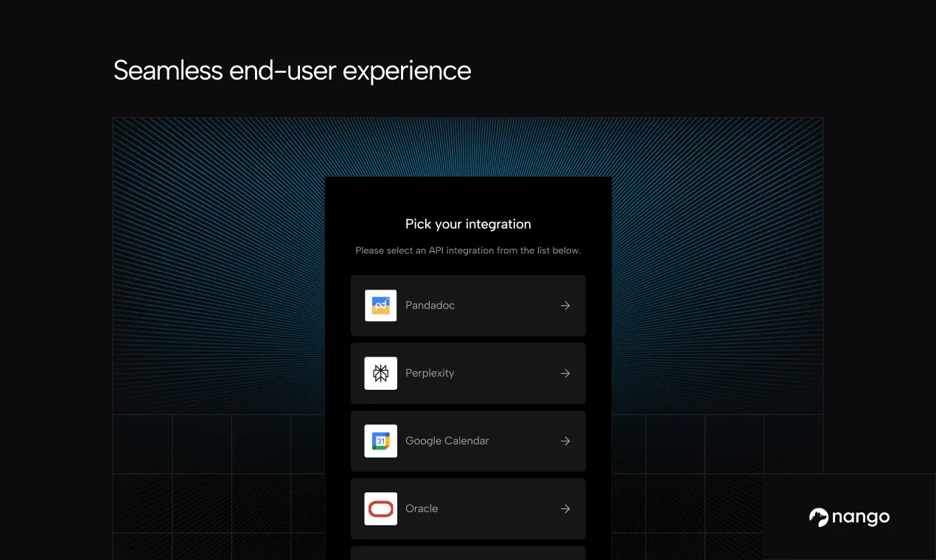Click the "Seamless end-user experience" heading
Image resolution: width=936 pixels, height=560 pixels.
[x=293, y=71]
